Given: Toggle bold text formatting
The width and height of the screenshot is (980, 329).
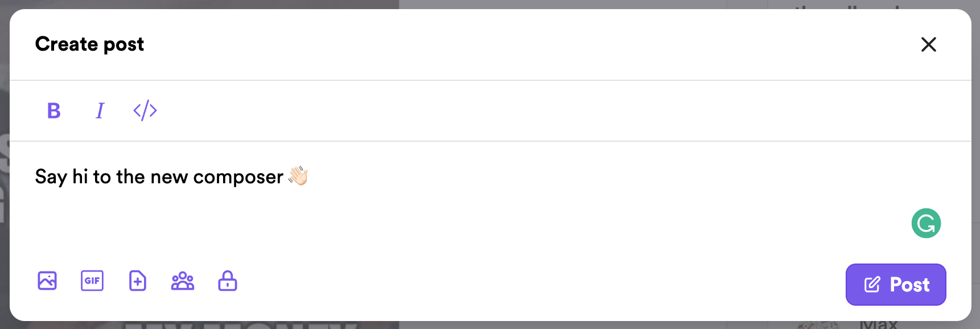Looking at the screenshot, I should (x=54, y=110).
